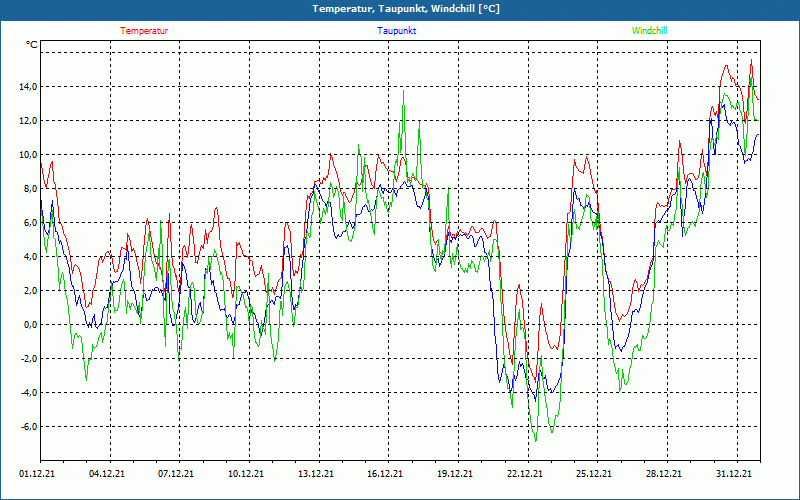Click the 14,0 y-axis value
Viewport: 800px width, 500px height.
pyautogui.click(x=29, y=87)
